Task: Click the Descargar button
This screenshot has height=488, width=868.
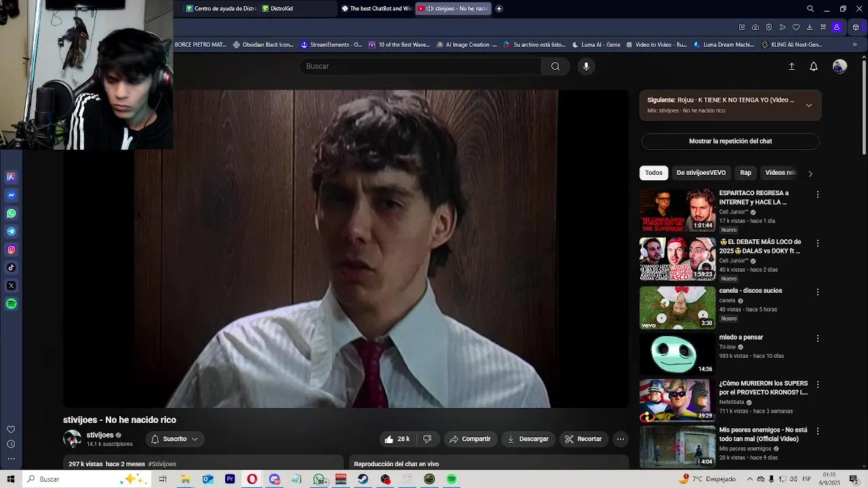Action: [x=528, y=439]
